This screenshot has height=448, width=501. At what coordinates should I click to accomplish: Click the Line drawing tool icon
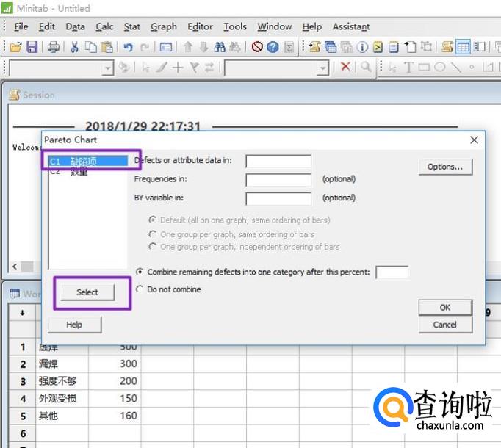click(x=455, y=67)
